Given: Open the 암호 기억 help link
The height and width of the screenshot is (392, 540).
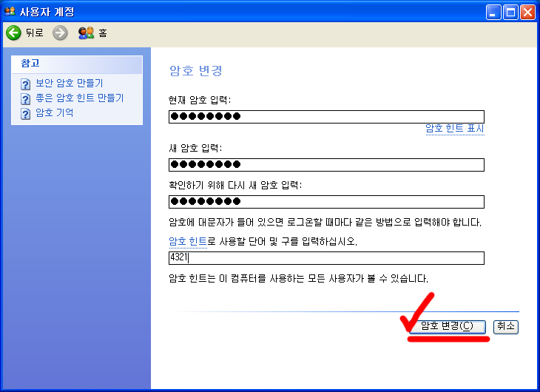Looking at the screenshot, I should coord(55,113).
